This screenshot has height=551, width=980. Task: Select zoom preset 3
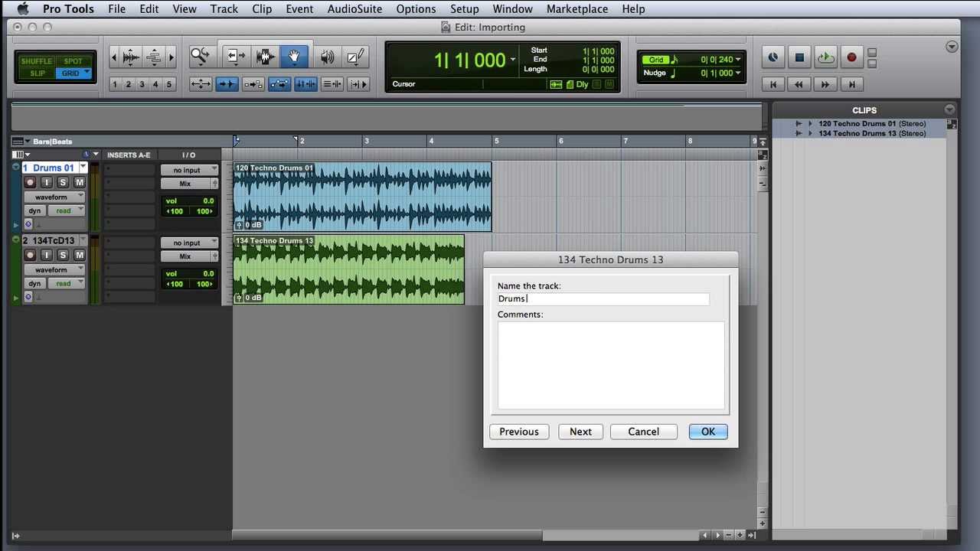(x=142, y=84)
